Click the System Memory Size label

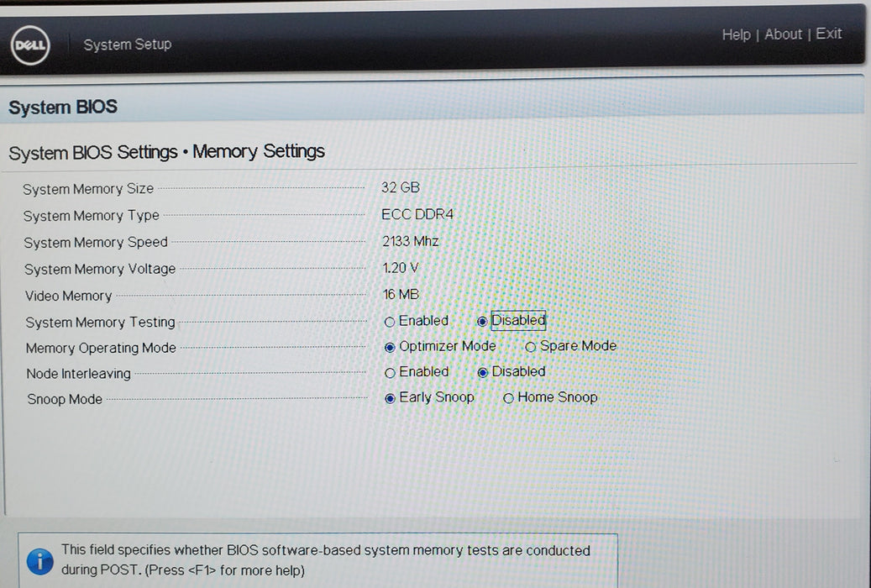[x=88, y=189]
